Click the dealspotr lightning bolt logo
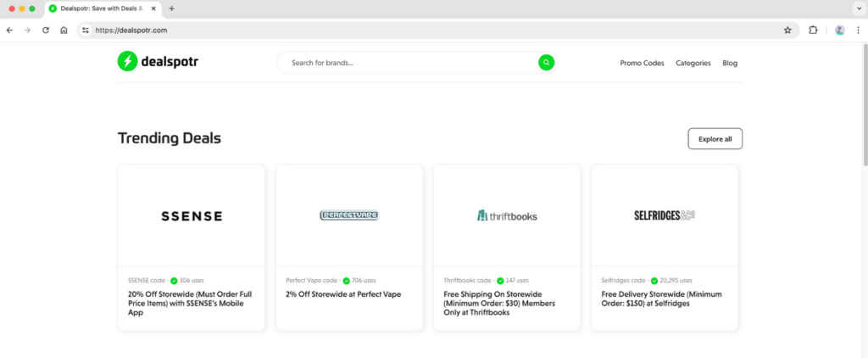The width and height of the screenshot is (868, 358). pyautogui.click(x=127, y=62)
